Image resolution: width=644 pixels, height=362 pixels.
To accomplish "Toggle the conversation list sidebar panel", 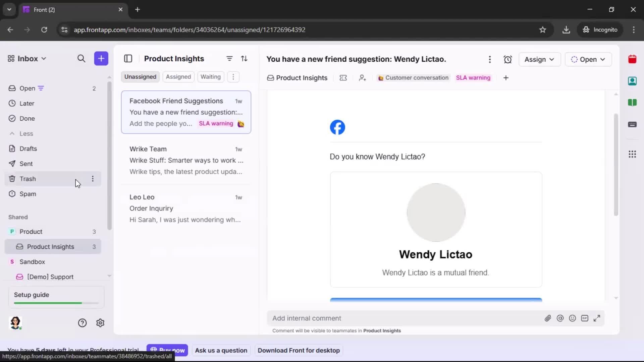I will pyautogui.click(x=128, y=58).
